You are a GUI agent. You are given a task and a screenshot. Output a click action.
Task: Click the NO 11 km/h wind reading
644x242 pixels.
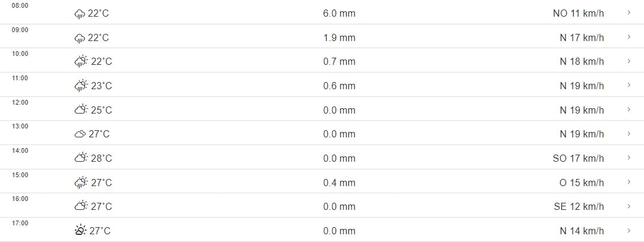tap(578, 14)
